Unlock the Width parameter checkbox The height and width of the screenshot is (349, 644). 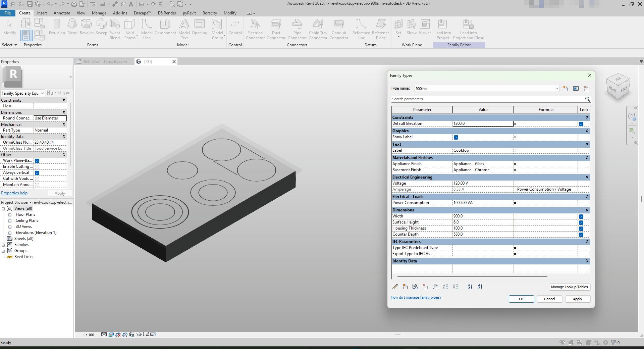[x=581, y=216]
